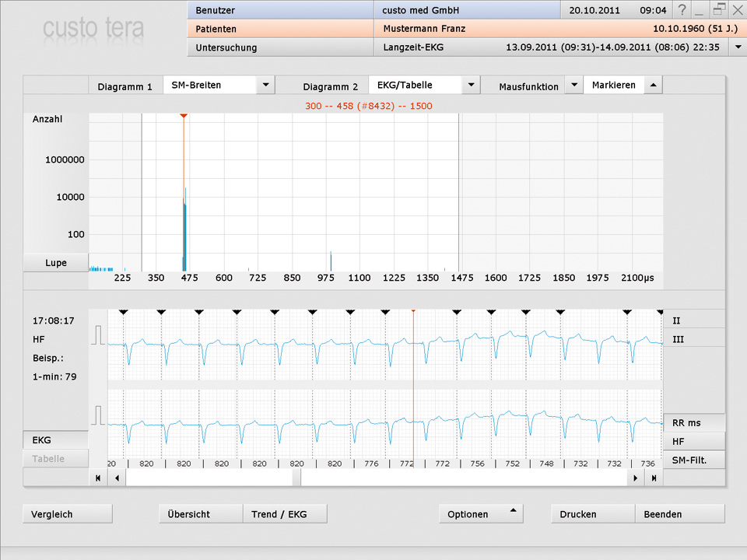Click the red histogram marker triangle
The width and height of the screenshot is (747, 560).
(183, 116)
